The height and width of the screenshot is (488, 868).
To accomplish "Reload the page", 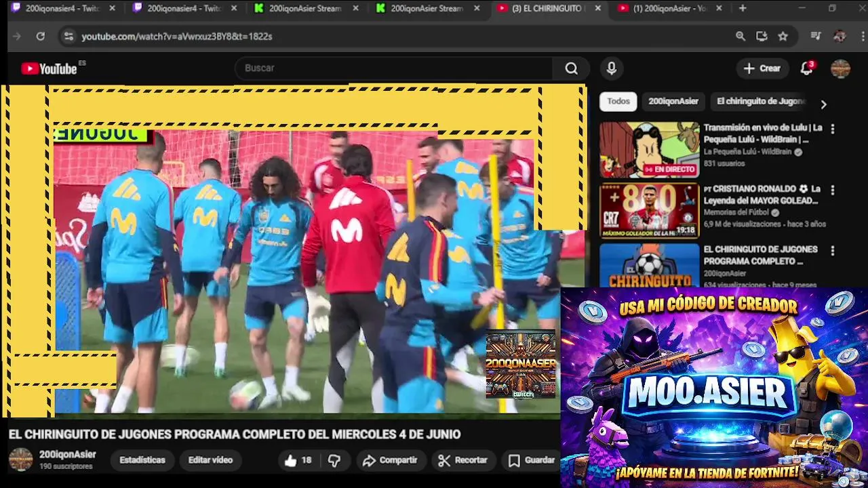I will point(41,36).
